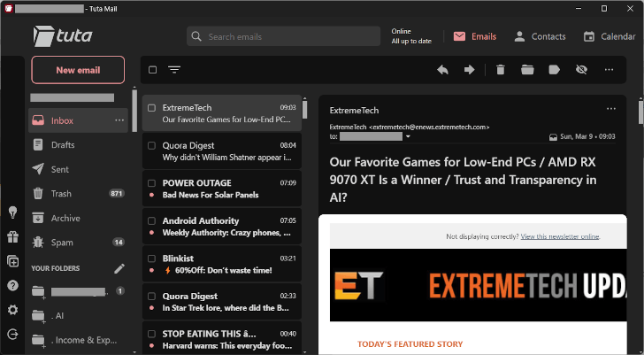
Task: Click the lightbulb icon in left rail
Action: tap(12, 212)
